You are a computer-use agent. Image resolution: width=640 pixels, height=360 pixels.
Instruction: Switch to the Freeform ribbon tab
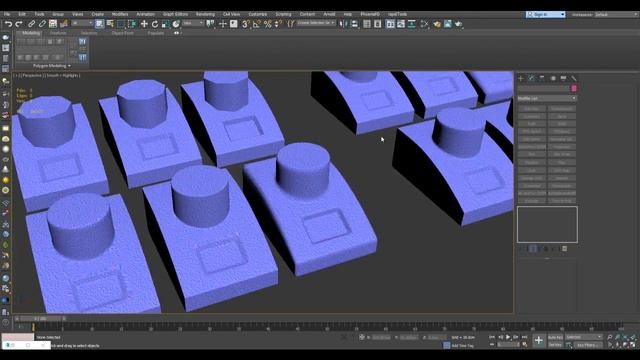[x=58, y=33]
